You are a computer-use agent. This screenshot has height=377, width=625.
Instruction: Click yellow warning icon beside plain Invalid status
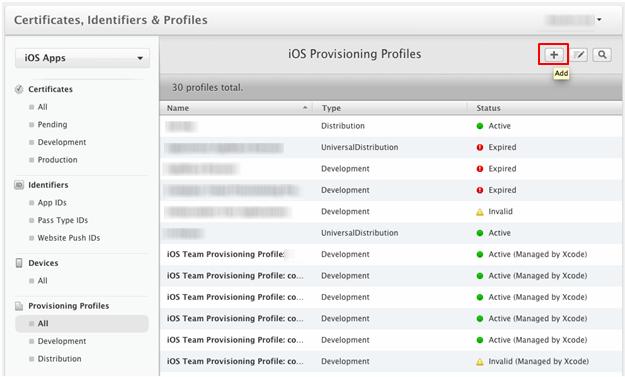pyautogui.click(x=480, y=212)
